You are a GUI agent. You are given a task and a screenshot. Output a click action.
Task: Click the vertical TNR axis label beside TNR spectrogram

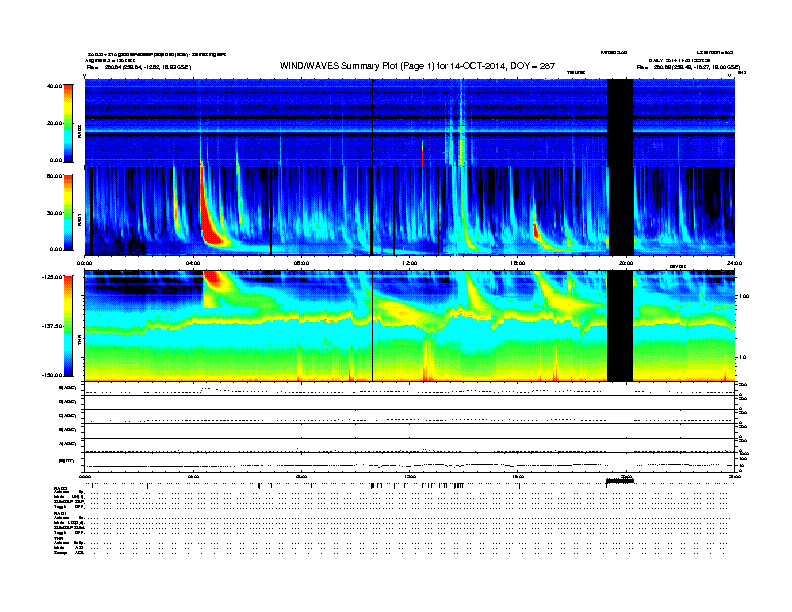pyautogui.click(x=80, y=342)
